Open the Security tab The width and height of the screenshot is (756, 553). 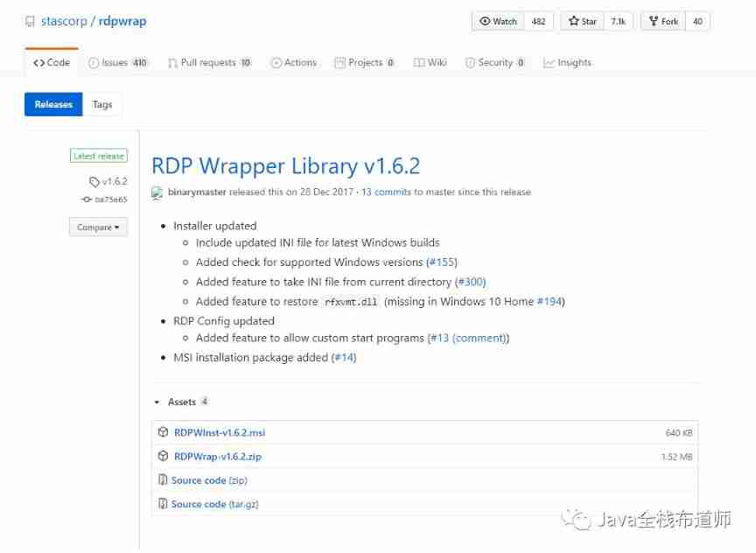click(x=495, y=63)
